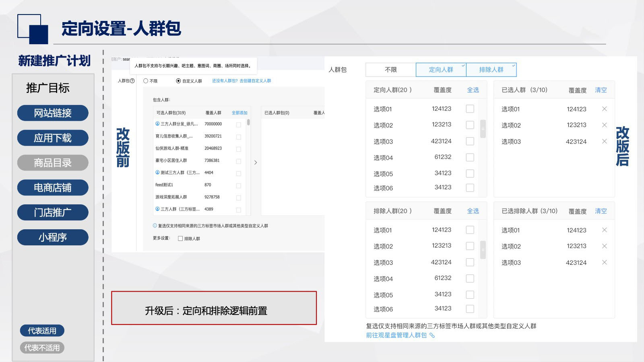Screen dimensions: 644x362
Task: Click the 已选人群包(0) header
Action: (x=277, y=113)
